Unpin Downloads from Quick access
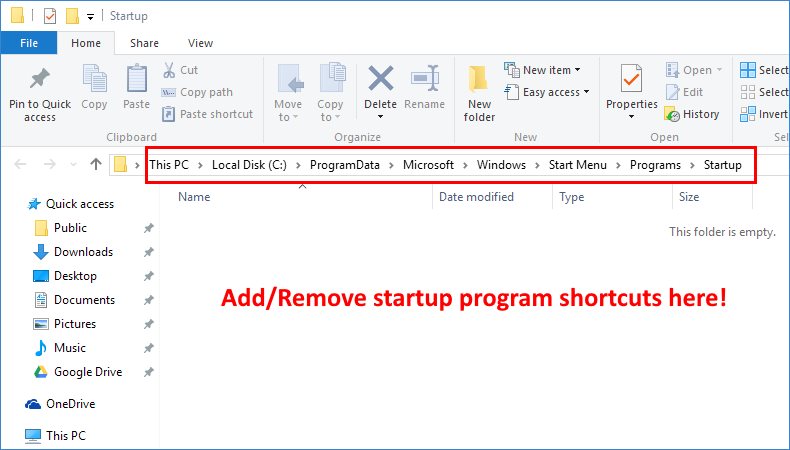The image size is (790, 450). point(148,252)
